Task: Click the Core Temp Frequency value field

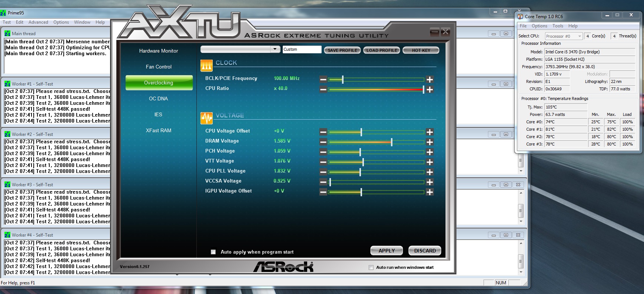Action: point(590,67)
